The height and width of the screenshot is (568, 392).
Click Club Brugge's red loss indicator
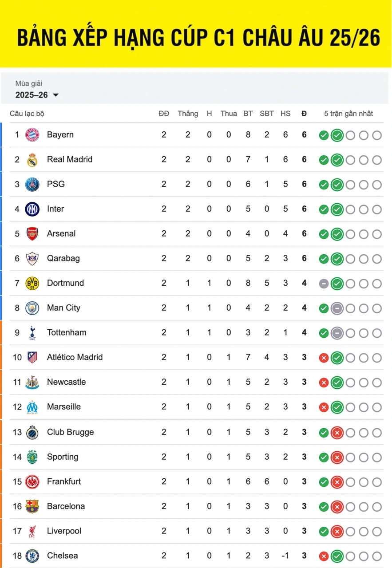[x=337, y=433]
